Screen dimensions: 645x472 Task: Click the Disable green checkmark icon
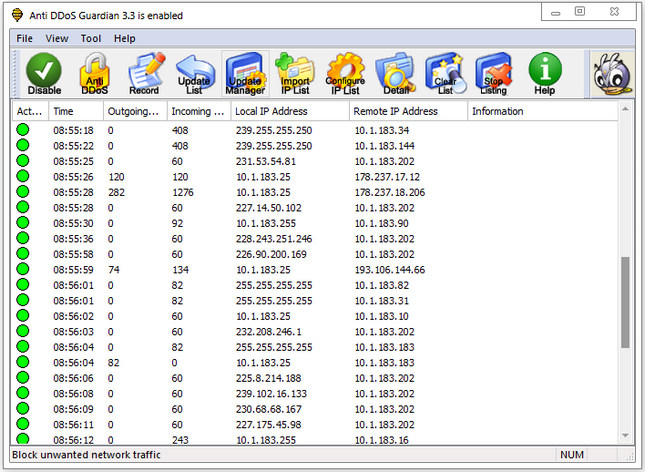click(x=44, y=74)
